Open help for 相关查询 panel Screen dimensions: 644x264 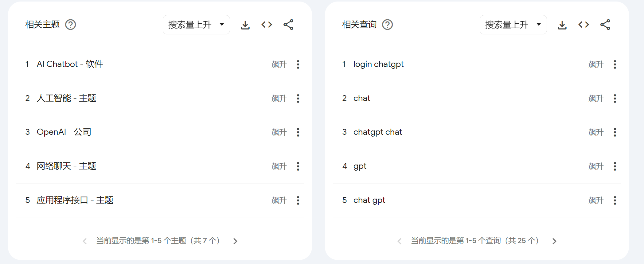[x=388, y=25]
